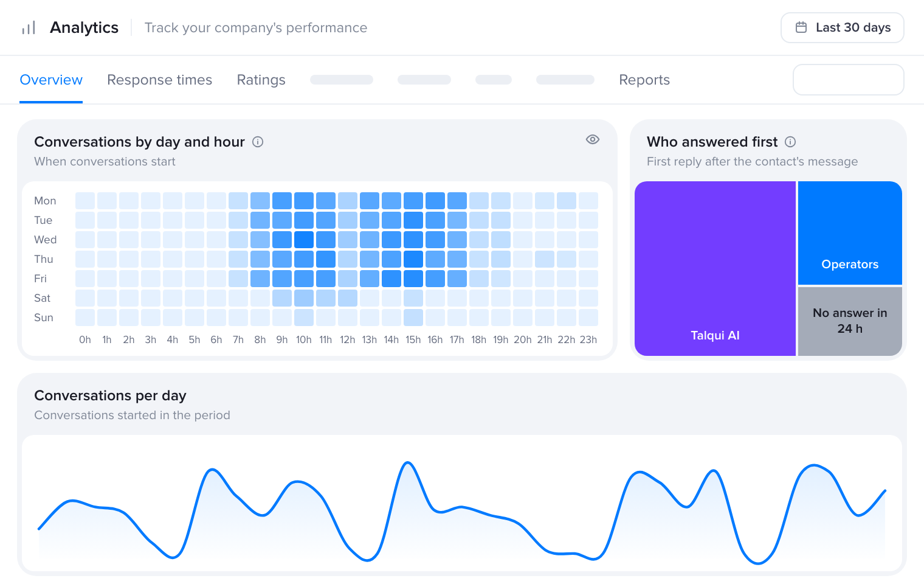Click the Conversations per day heading
This screenshot has height=584, width=924.
(x=110, y=395)
